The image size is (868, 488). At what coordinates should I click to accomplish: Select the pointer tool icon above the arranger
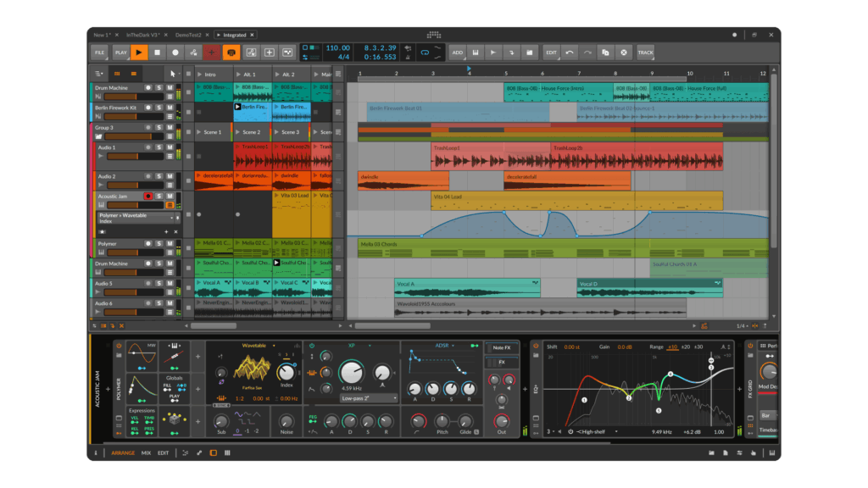click(172, 74)
